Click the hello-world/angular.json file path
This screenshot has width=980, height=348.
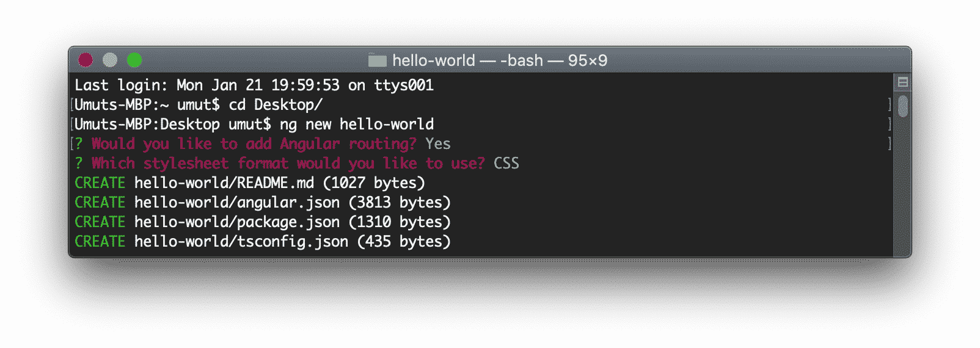click(237, 202)
